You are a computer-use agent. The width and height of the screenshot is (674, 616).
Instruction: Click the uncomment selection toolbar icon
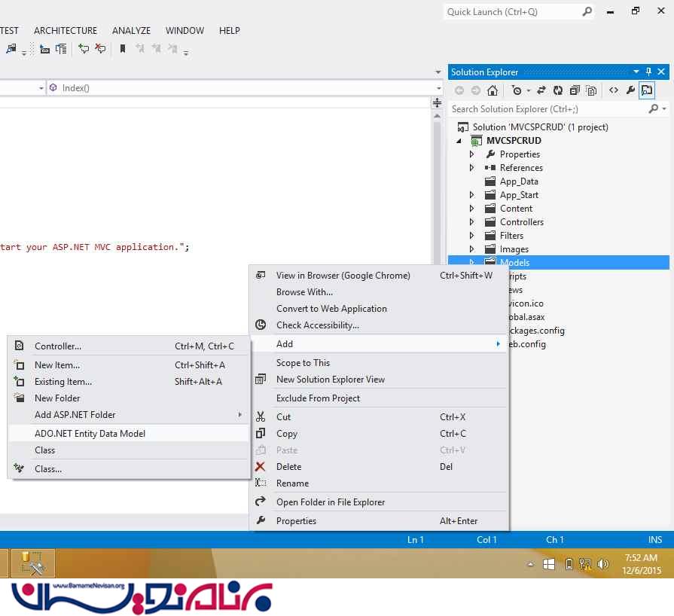100,49
